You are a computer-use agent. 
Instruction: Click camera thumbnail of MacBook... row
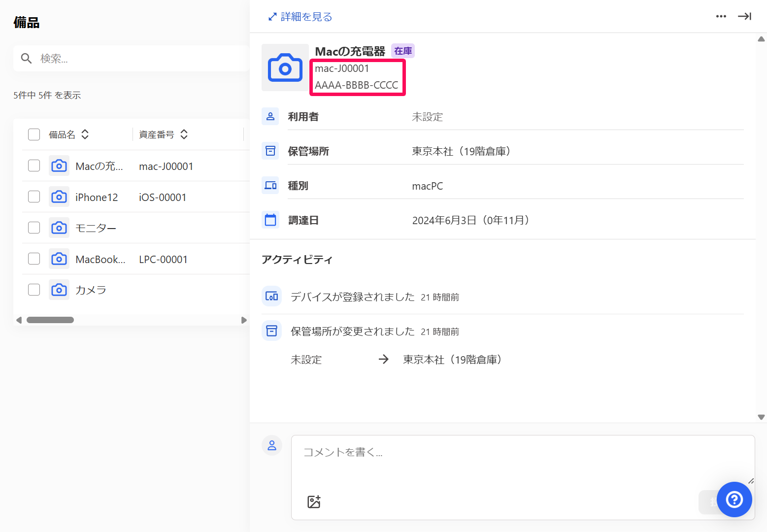tap(59, 259)
